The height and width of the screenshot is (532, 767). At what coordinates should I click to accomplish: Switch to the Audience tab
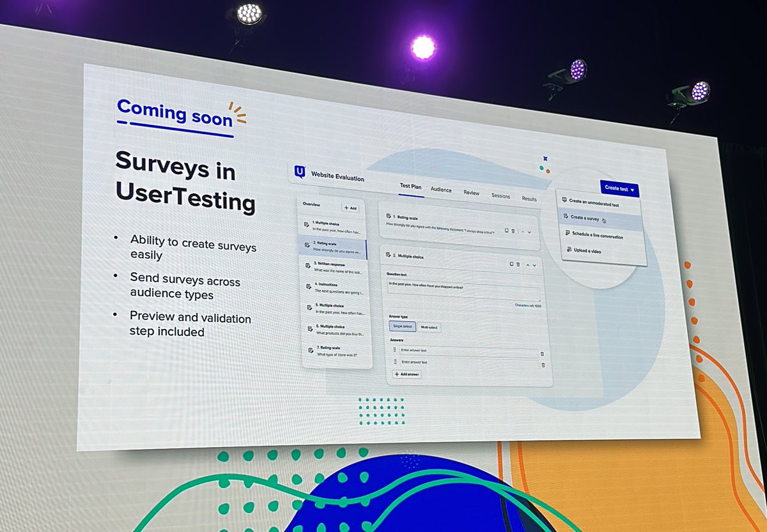point(441,190)
